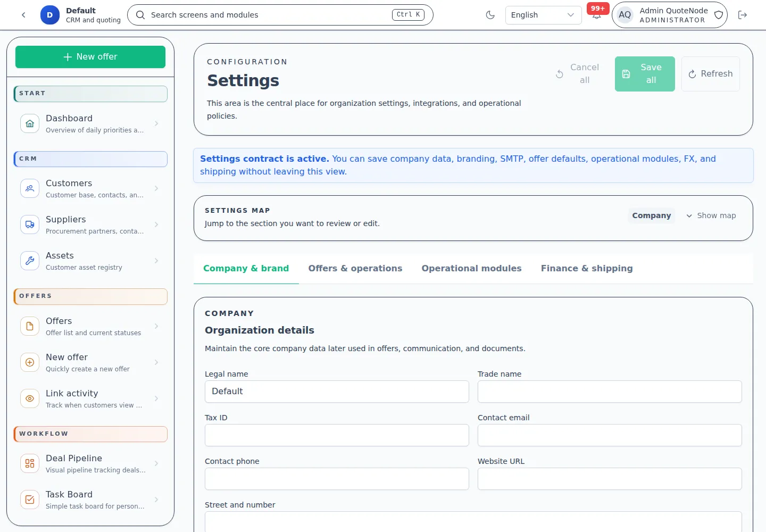
Task: Click the Suppliers truck icon
Action: [x=30, y=225]
